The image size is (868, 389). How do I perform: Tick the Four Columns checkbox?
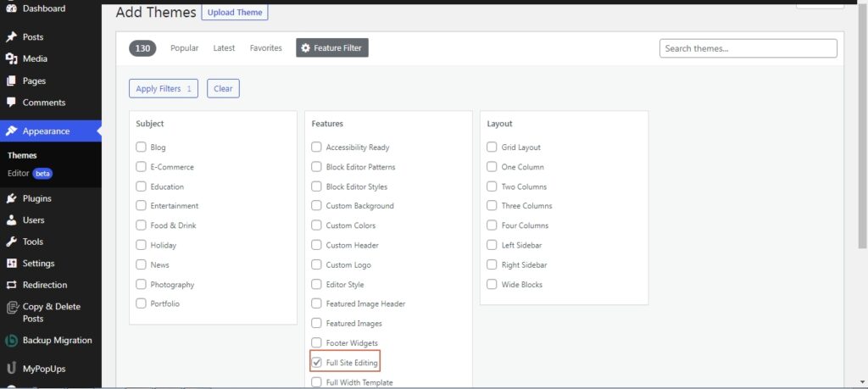492,225
